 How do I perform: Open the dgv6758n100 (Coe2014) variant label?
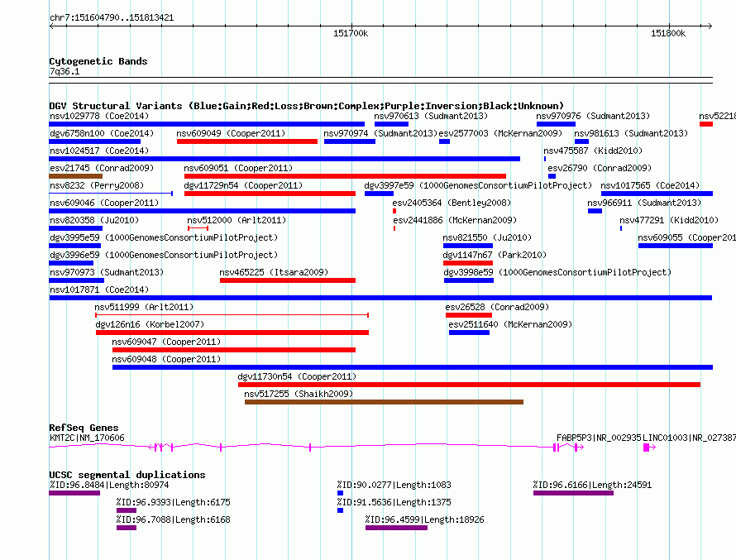click(x=102, y=133)
